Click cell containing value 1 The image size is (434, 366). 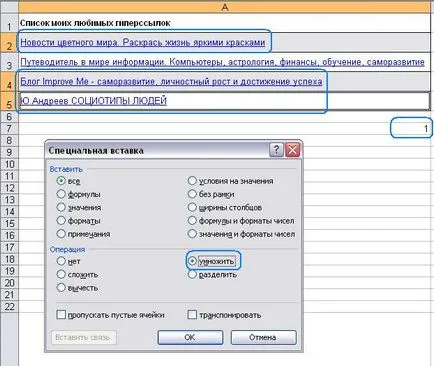(x=225, y=128)
